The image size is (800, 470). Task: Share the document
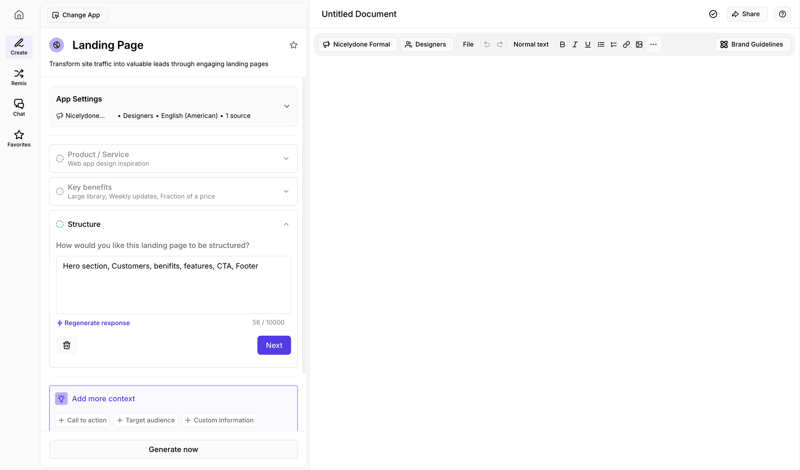(746, 14)
